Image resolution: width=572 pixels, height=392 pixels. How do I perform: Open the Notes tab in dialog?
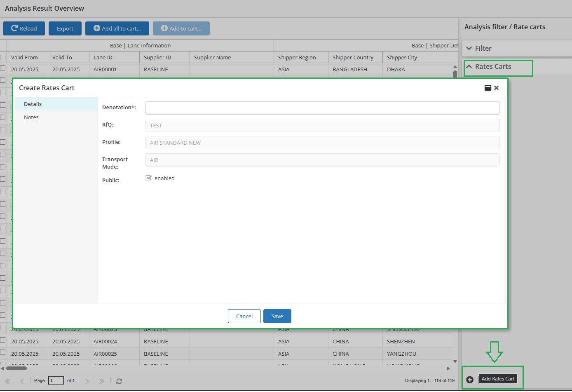56,117
